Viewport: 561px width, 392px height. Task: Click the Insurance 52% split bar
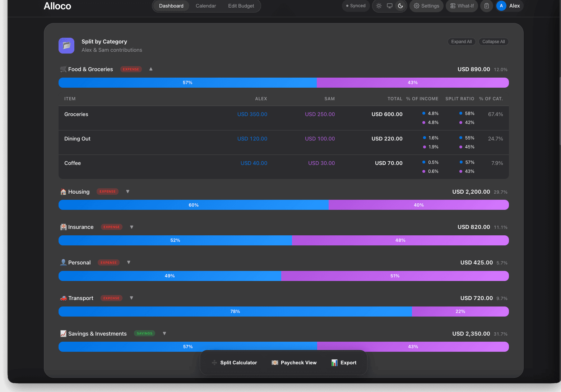coord(175,240)
